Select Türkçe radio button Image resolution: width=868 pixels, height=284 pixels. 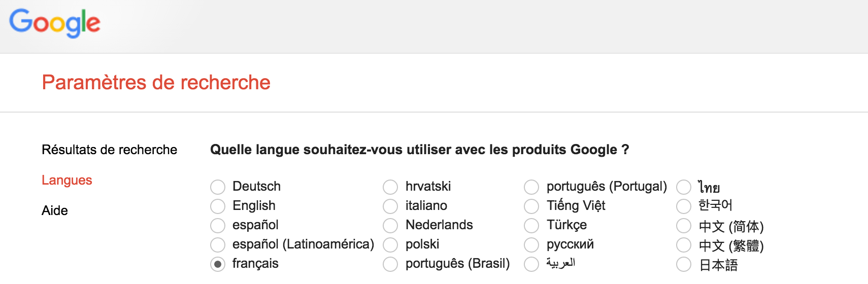531,226
